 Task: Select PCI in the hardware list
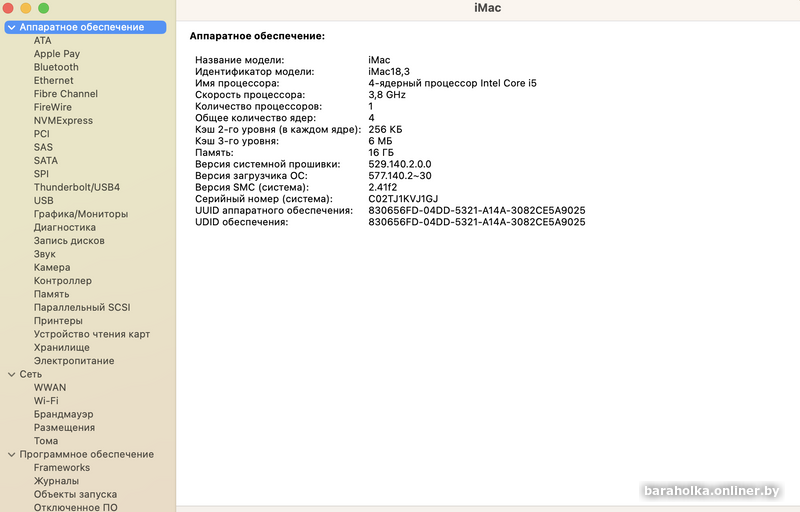(x=41, y=134)
